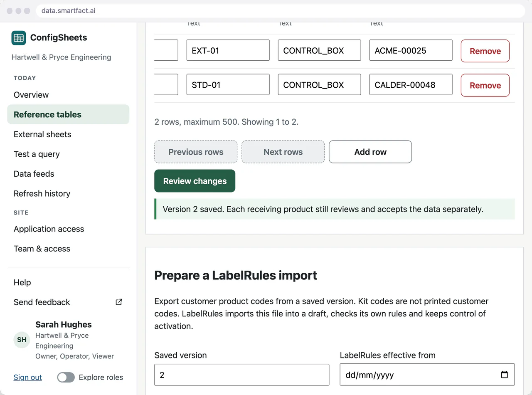Toggle the Explore roles switch
532x395 pixels.
coord(66,378)
